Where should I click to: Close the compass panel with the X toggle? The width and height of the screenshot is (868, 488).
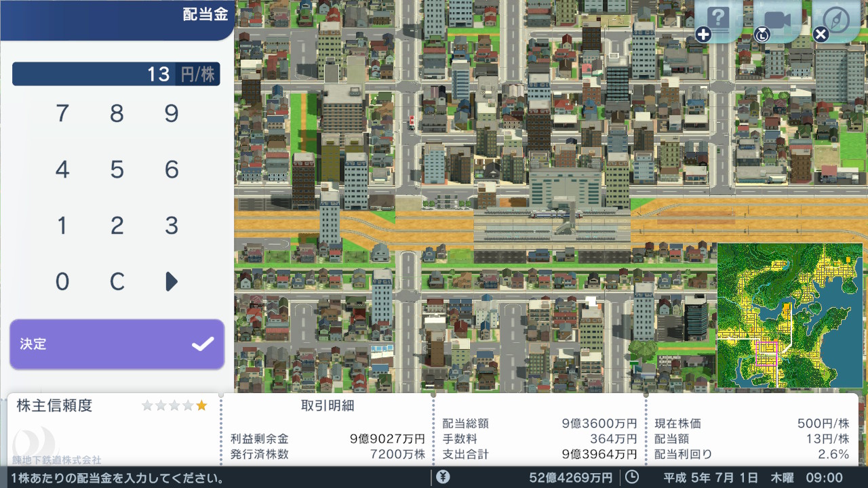click(x=821, y=33)
